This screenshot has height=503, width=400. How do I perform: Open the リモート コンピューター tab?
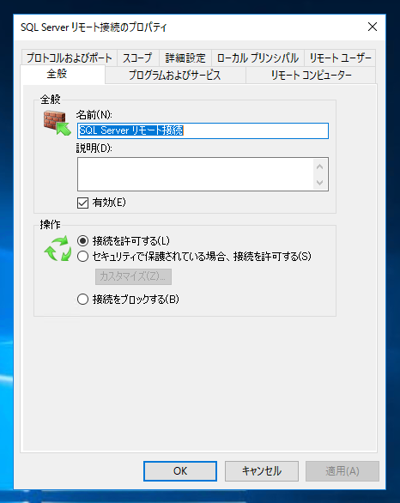pyautogui.click(x=311, y=75)
